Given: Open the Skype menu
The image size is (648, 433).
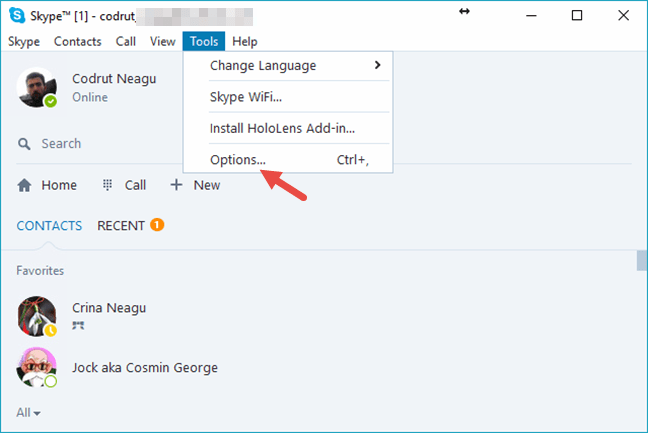Looking at the screenshot, I should point(24,41).
